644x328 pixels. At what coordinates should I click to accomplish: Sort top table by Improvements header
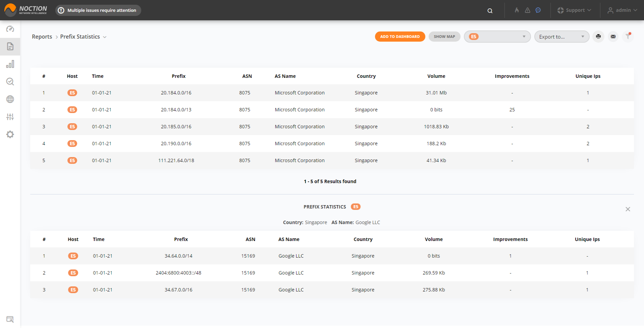pos(512,76)
